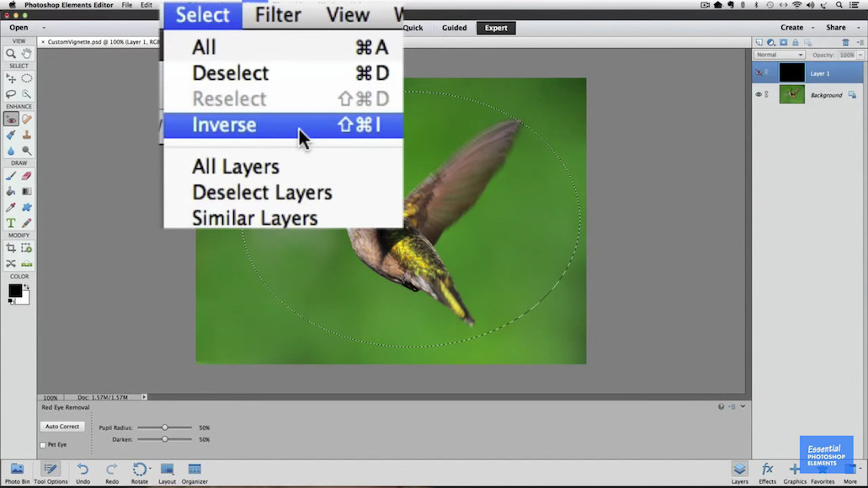Choose Inverse from Select menu
868x488 pixels.
tap(284, 125)
